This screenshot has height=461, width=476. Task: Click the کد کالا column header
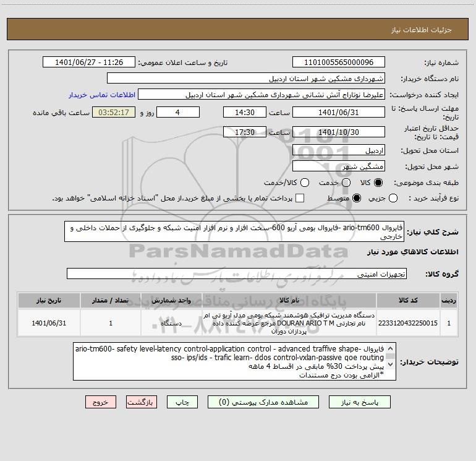click(408, 300)
